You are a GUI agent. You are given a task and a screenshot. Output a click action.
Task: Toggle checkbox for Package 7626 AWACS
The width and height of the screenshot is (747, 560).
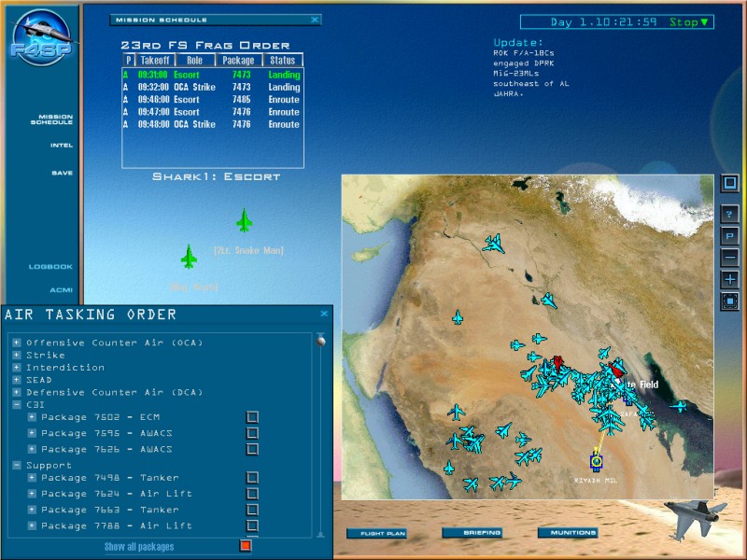252,450
